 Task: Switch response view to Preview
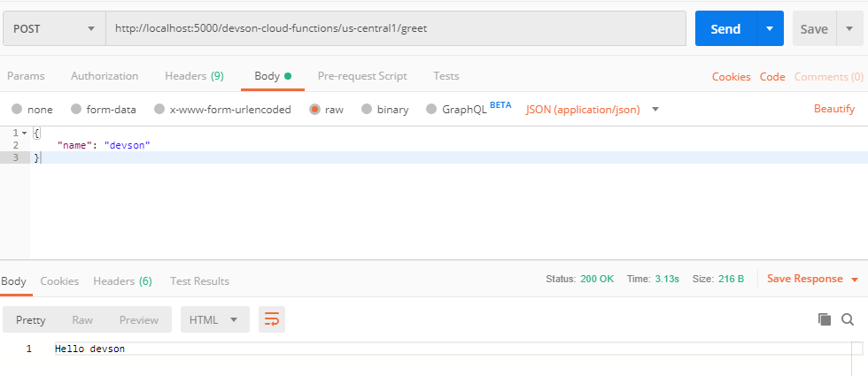[139, 320]
